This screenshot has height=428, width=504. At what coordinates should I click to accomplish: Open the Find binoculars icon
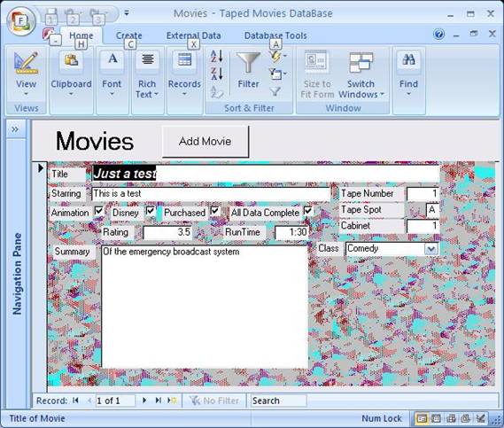tap(408, 59)
